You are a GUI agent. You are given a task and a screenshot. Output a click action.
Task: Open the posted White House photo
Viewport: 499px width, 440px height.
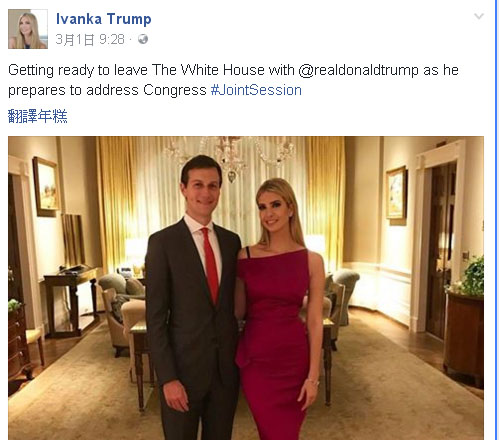pyautogui.click(x=246, y=288)
